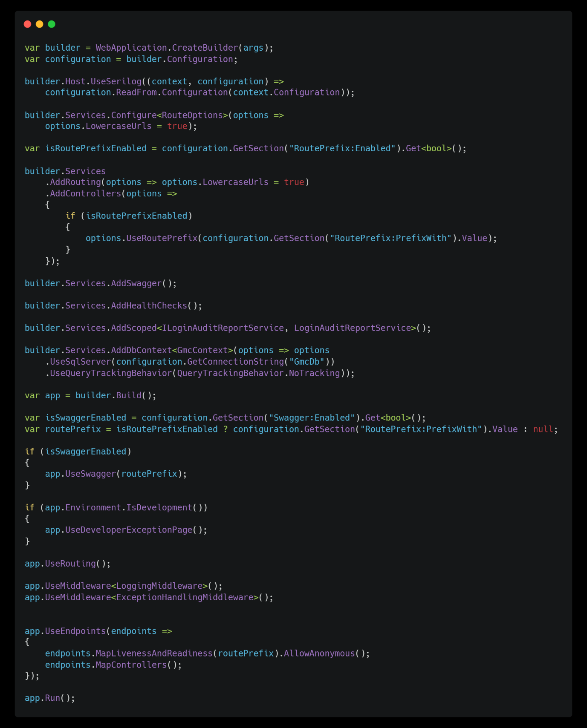This screenshot has height=728, width=587.
Task: Click the '.UseSqlServer(' line
Action: click(x=190, y=362)
